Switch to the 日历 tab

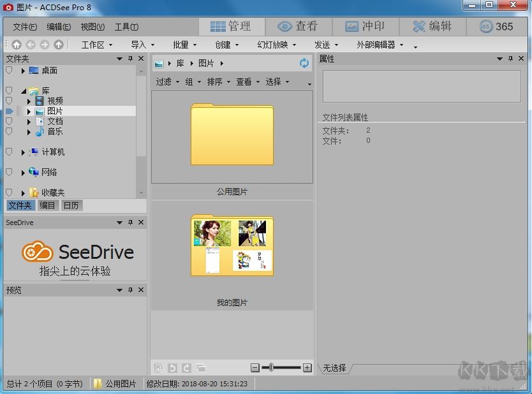pos(70,205)
